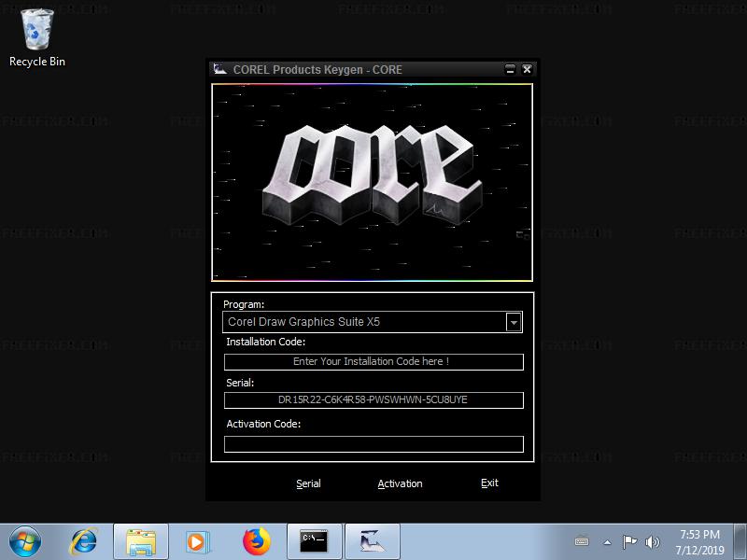Select the Corel Draw Graphics Suite X5 combo box

coord(373,322)
